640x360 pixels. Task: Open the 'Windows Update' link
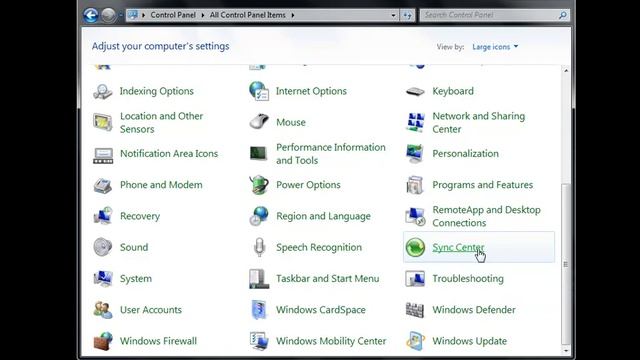(x=469, y=341)
